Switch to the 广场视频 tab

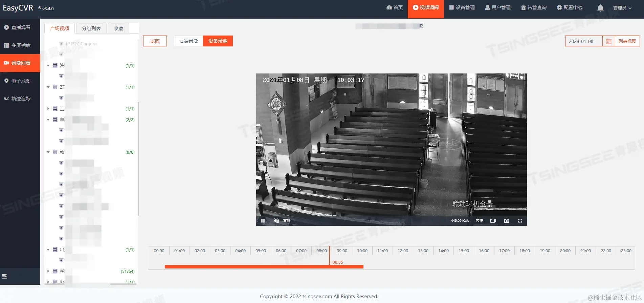point(60,28)
